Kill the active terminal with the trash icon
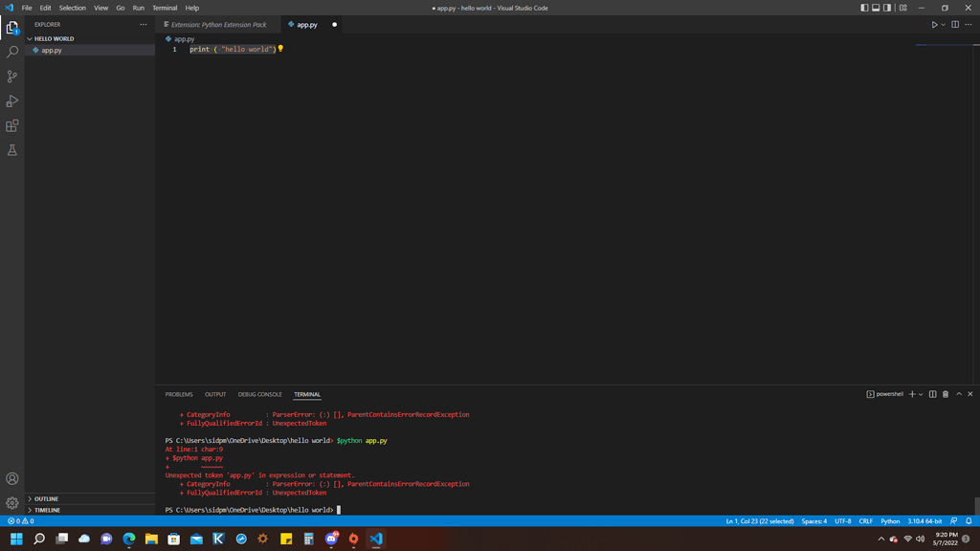 pos(946,393)
